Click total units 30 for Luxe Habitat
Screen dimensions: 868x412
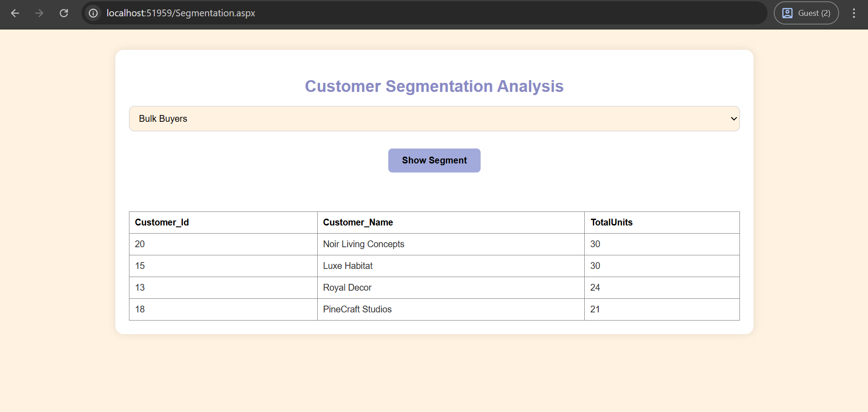(662, 266)
